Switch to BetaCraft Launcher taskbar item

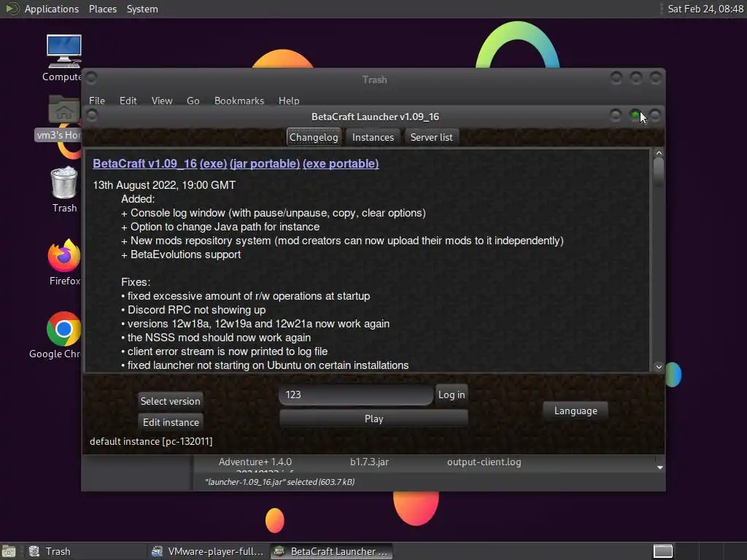[x=332, y=551]
